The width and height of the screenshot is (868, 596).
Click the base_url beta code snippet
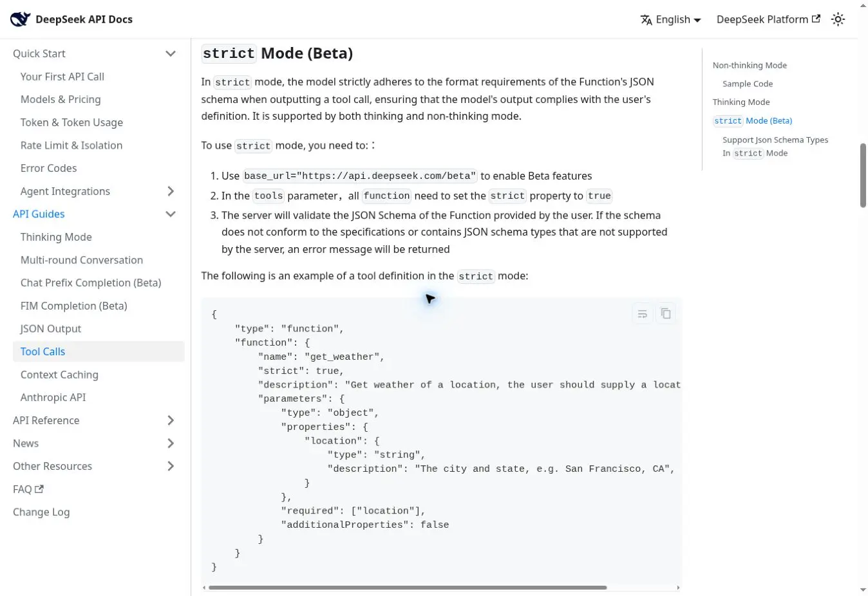(x=360, y=176)
